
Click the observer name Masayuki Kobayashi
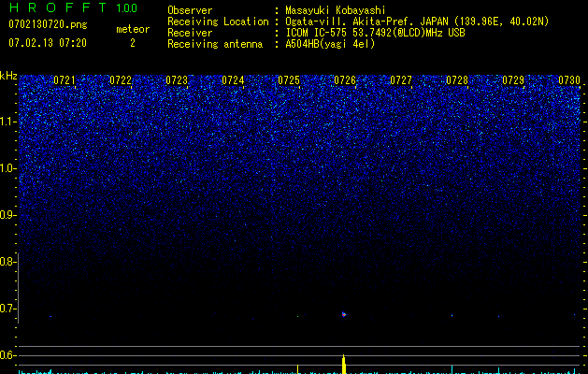tap(336, 10)
